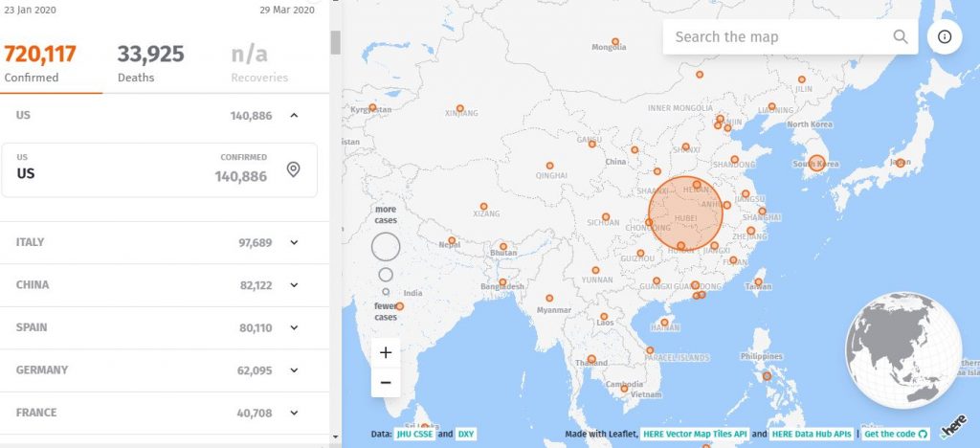Click China's 82,122 count
The height and width of the screenshot is (448, 980).
[256, 285]
